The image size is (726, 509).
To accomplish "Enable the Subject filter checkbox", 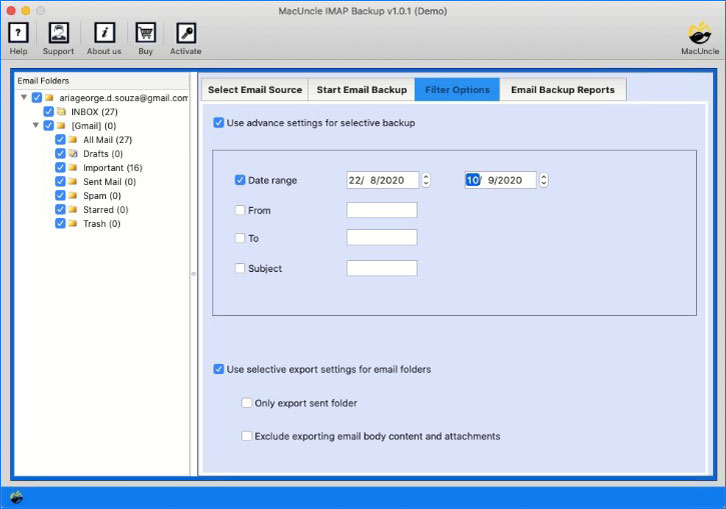I will tap(240, 268).
